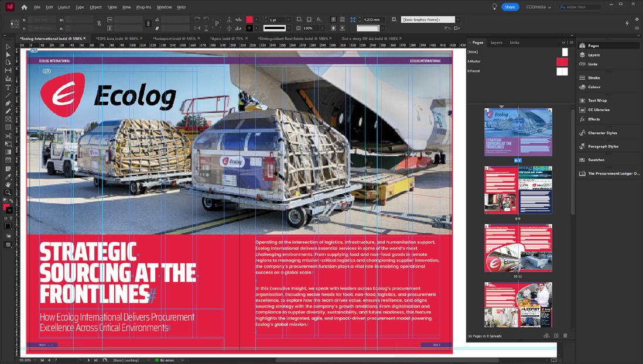Click the black stroke colour swatch in control bar
Viewport: 643px width, 364px height.
click(249, 28)
